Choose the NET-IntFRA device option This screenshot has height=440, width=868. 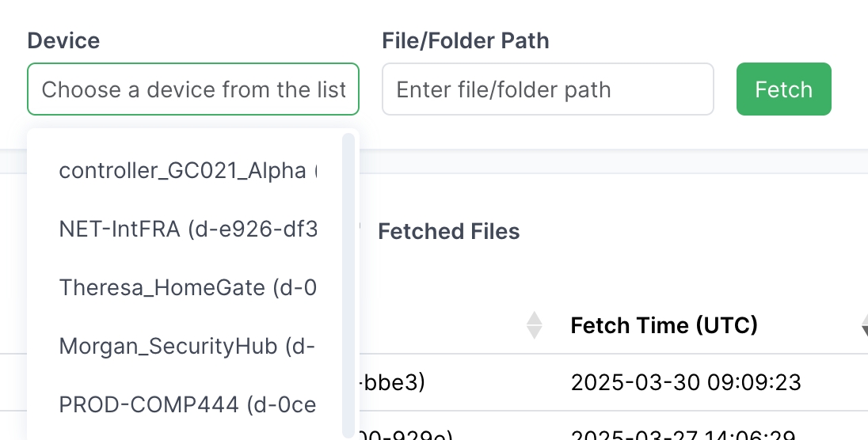188,229
